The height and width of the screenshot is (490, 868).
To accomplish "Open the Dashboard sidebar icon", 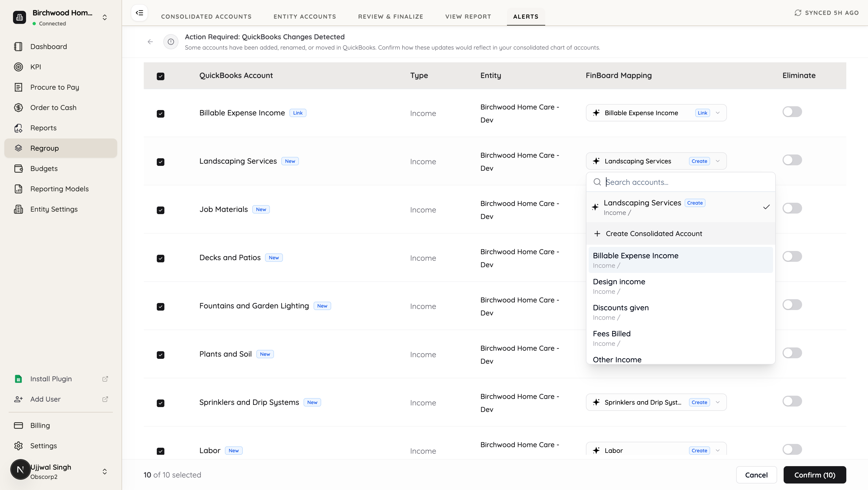I will 18,46.
